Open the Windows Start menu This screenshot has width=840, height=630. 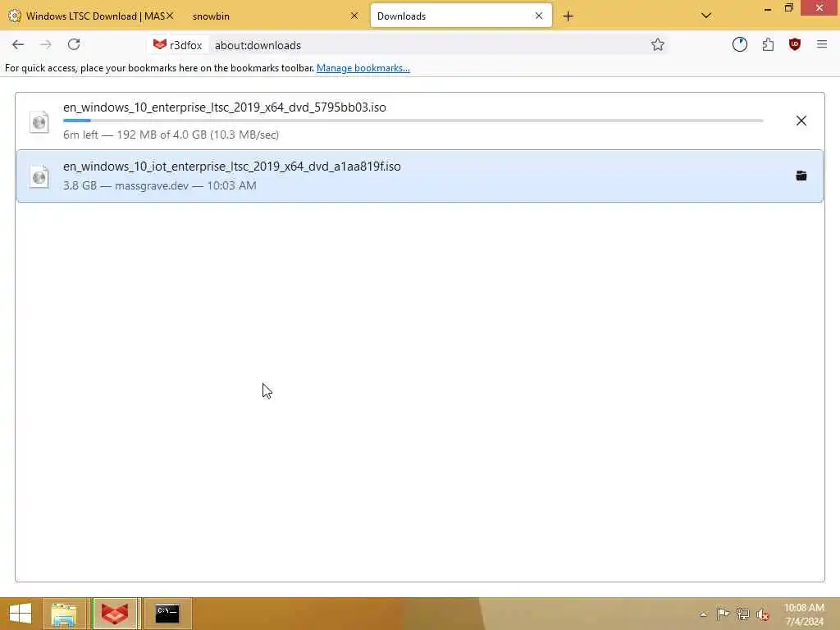tap(21, 614)
